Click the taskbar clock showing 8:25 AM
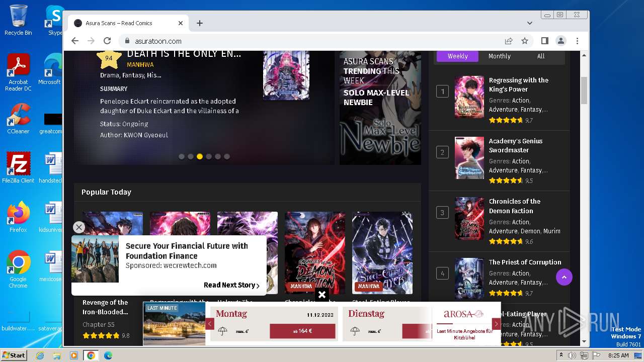This screenshot has height=362, width=644. pyautogui.click(x=618, y=355)
